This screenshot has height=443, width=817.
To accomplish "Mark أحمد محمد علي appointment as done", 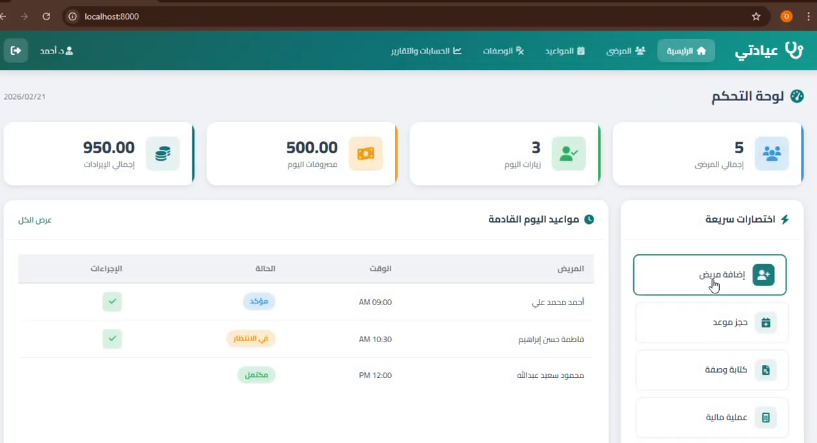I will point(112,301).
